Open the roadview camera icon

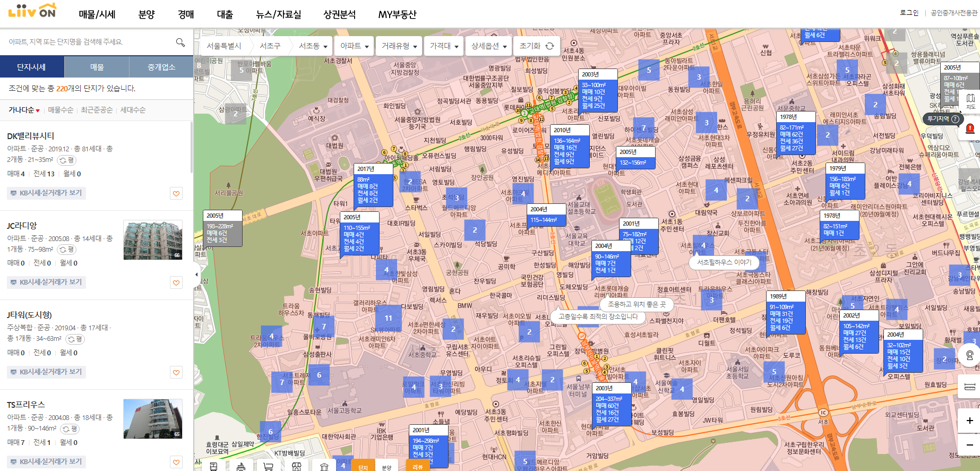(x=969, y=355)
